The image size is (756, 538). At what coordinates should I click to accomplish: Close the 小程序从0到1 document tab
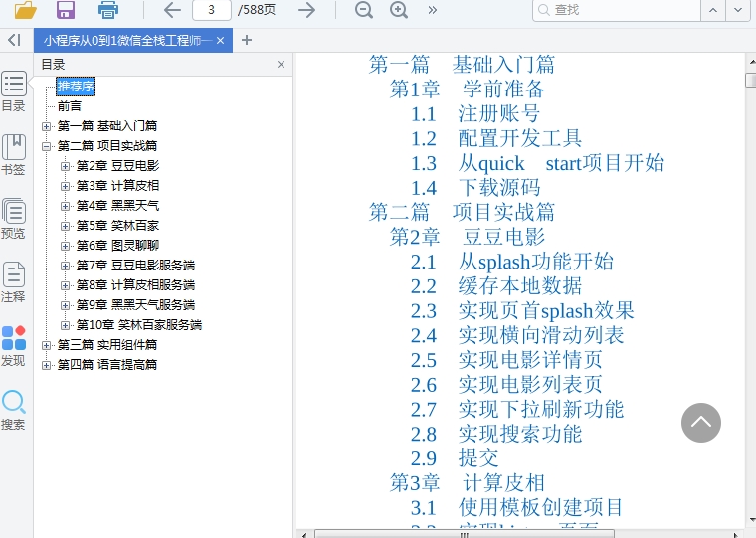221,41
